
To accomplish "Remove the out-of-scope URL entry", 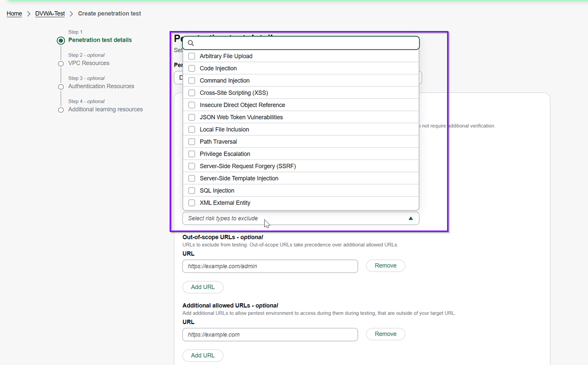I will (x=385, y=266).
